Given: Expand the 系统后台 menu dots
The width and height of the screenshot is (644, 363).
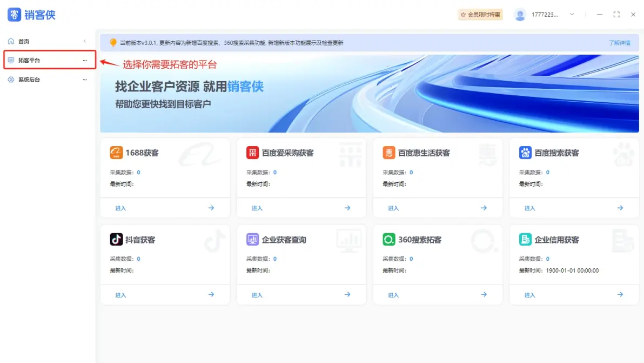Looking at the screenshot, I should coord(85,80).
